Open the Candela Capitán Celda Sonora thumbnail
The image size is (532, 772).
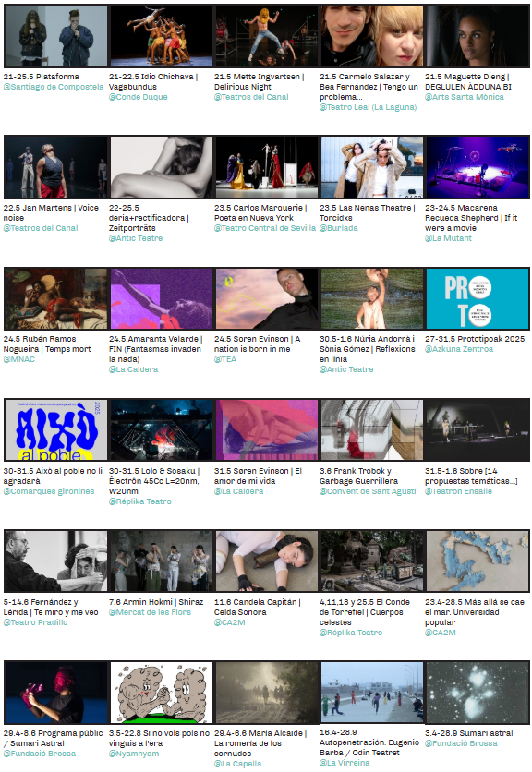pyautogui.click(x=267, y=561)
